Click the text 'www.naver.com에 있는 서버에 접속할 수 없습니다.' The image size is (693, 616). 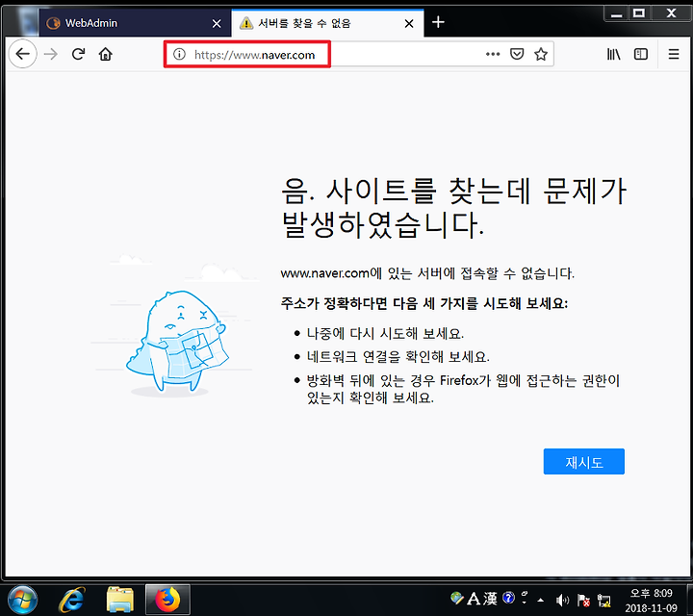pos(427,273)
